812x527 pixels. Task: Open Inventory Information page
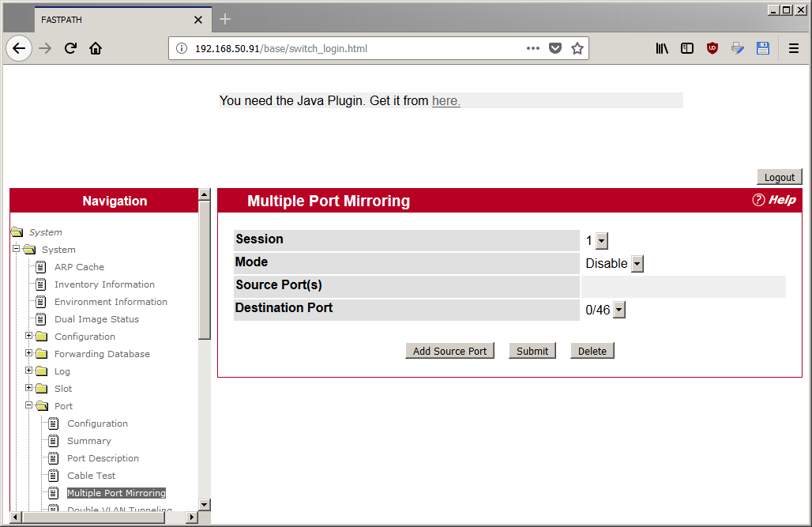104,284
